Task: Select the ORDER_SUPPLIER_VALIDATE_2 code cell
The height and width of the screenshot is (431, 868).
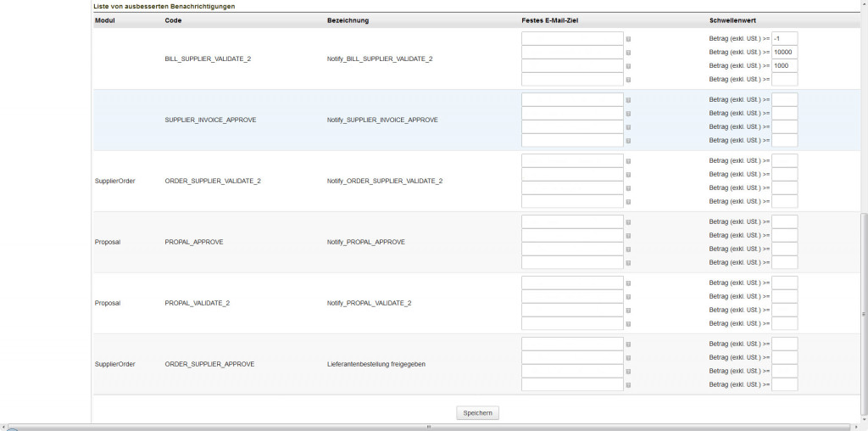Action: (x=213, y=182)
